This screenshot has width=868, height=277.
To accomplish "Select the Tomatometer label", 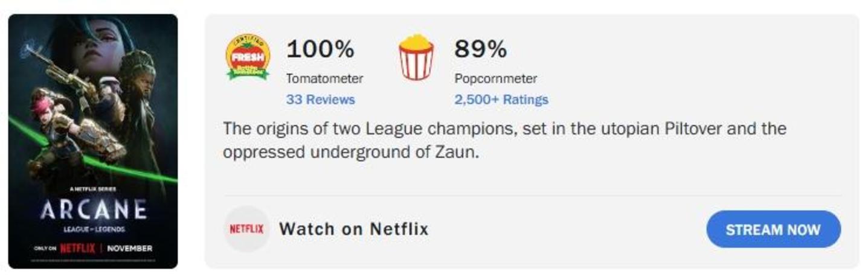I will (324, 78).
